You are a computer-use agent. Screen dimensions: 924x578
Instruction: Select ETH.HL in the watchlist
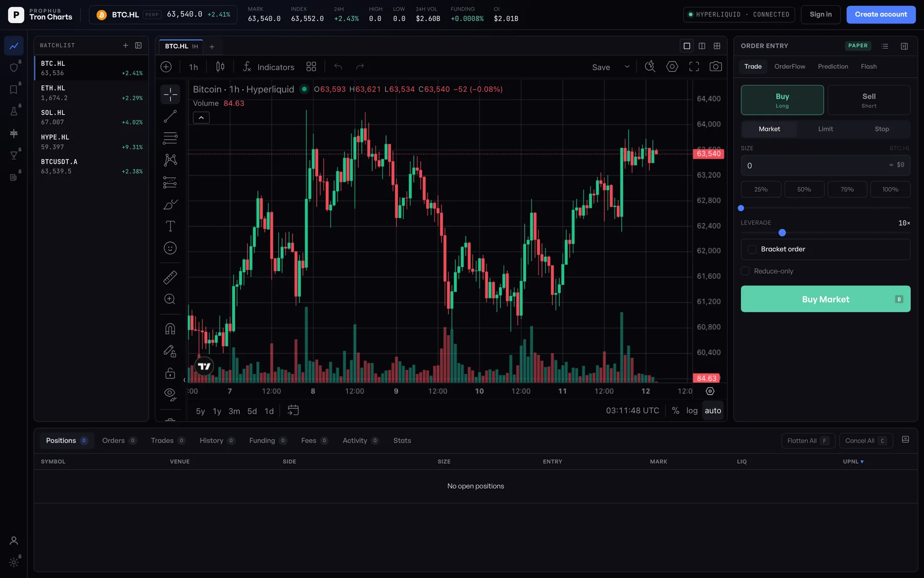point(91,93)
